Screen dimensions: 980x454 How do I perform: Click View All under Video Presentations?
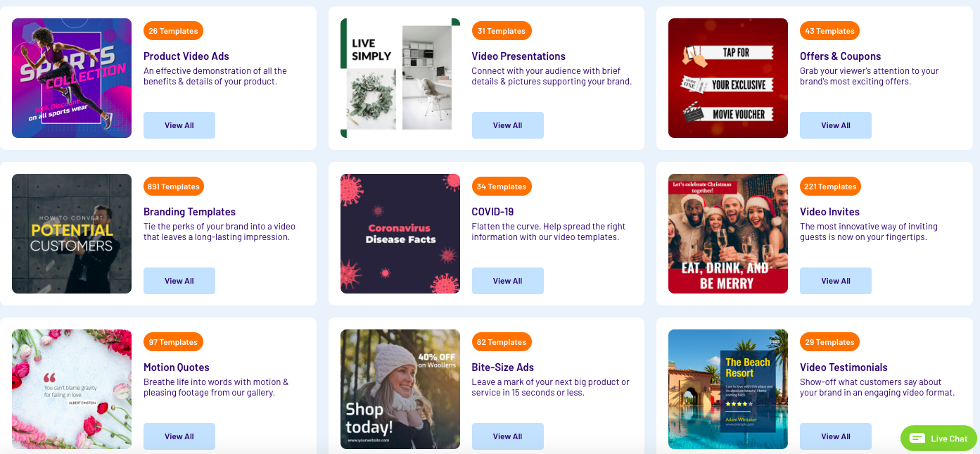pyautogui.click(x=507, y=125)
